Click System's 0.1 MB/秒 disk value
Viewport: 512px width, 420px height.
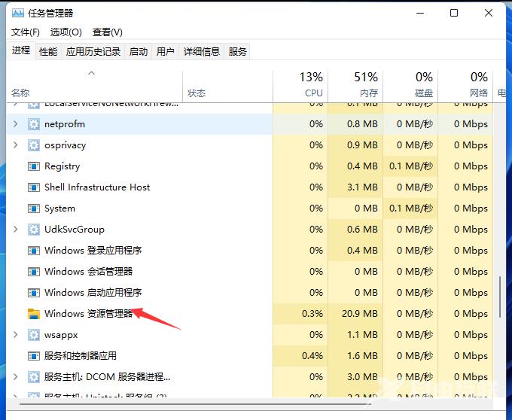tap(411, 208)
